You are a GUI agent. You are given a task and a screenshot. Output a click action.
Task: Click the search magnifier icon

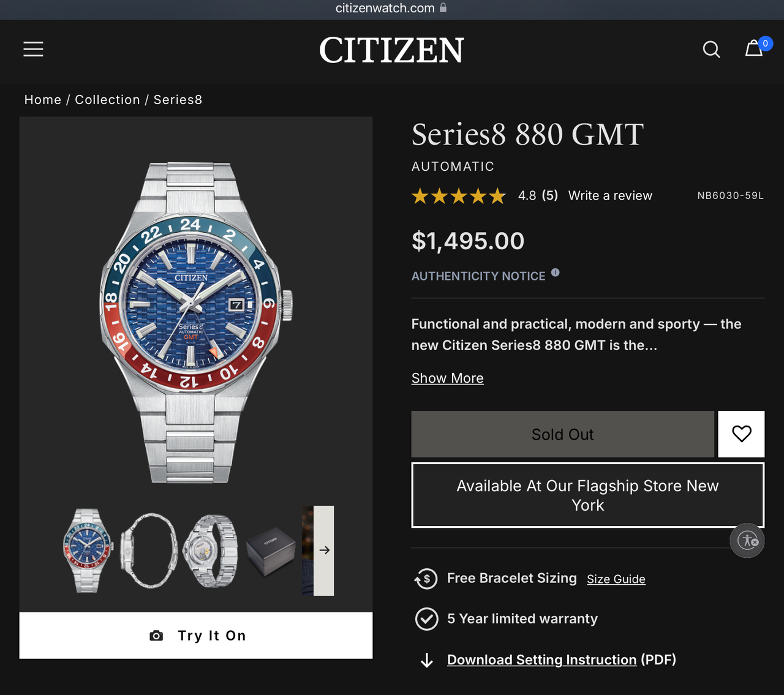[x=711, y=49]
